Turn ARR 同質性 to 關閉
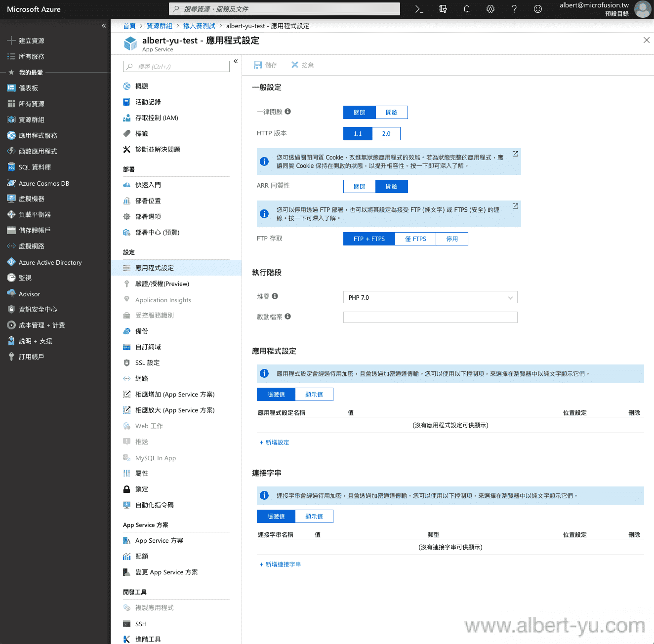Viewport: 654px width, 644px height. [x=359, y=187]
